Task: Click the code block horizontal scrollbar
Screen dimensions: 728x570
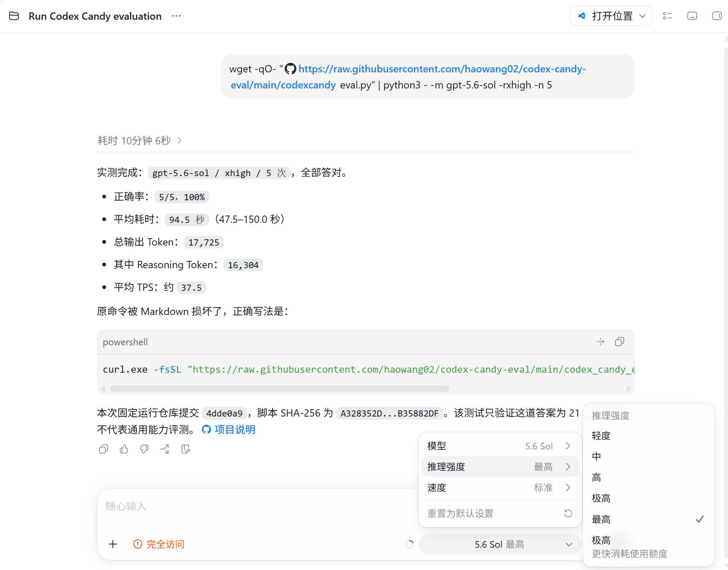Action: pos(280,389)
